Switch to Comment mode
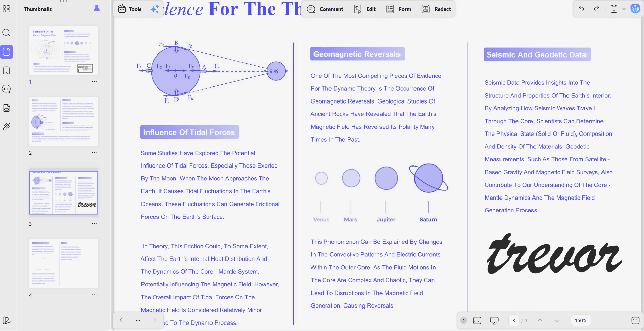644x331 pixels. point(325,9)
